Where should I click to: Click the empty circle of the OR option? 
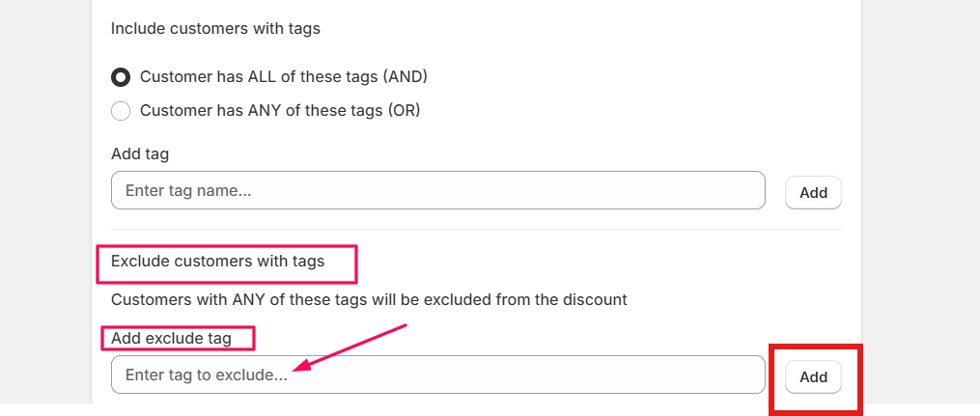point(121,111)
